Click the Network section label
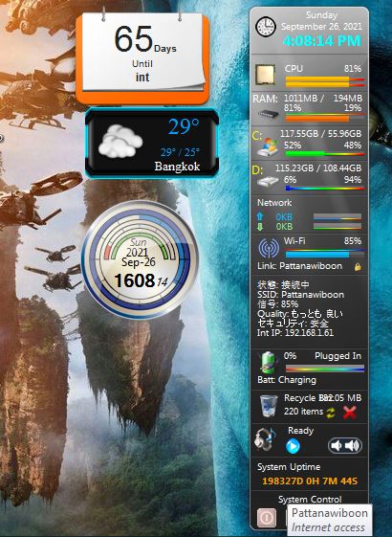The height and width of the screenshot is (537, 392). pos(274,203)
